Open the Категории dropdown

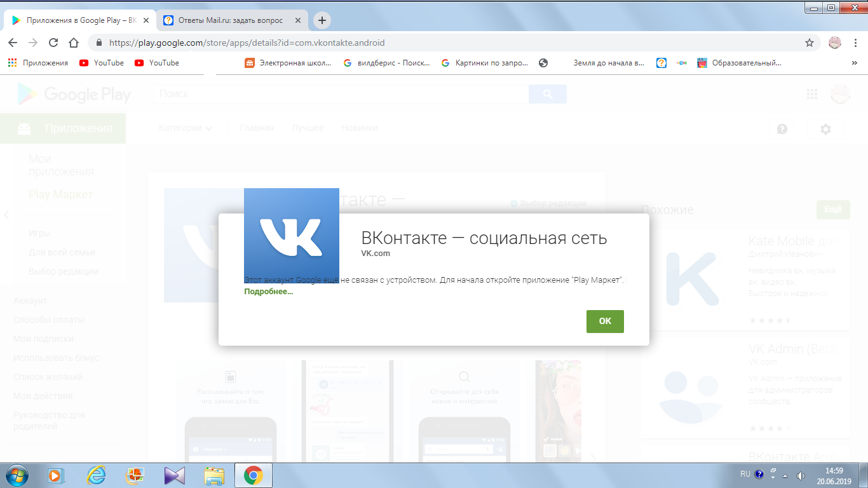coord(186,128)
